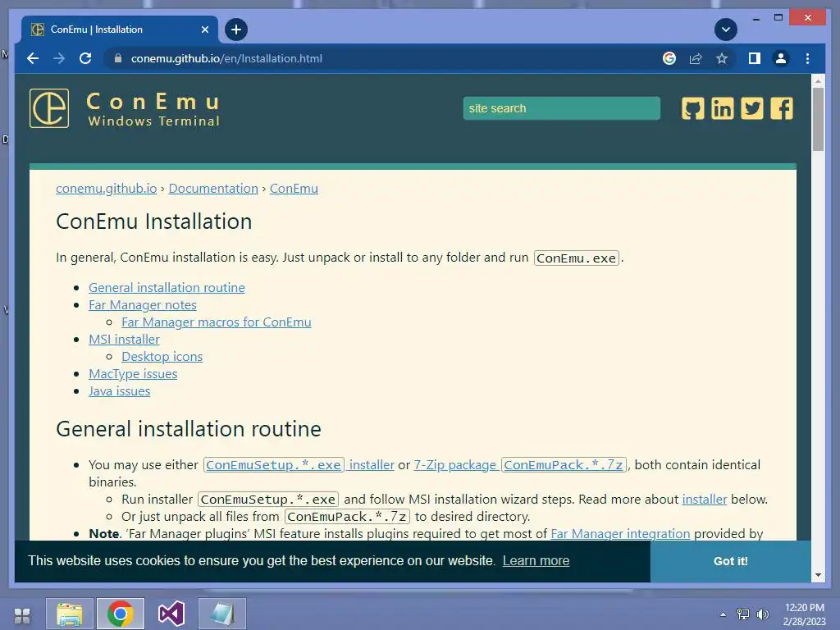Open the Windows Start button
The width and height of the screenshot is (840, 630).
tap(22, 615)
